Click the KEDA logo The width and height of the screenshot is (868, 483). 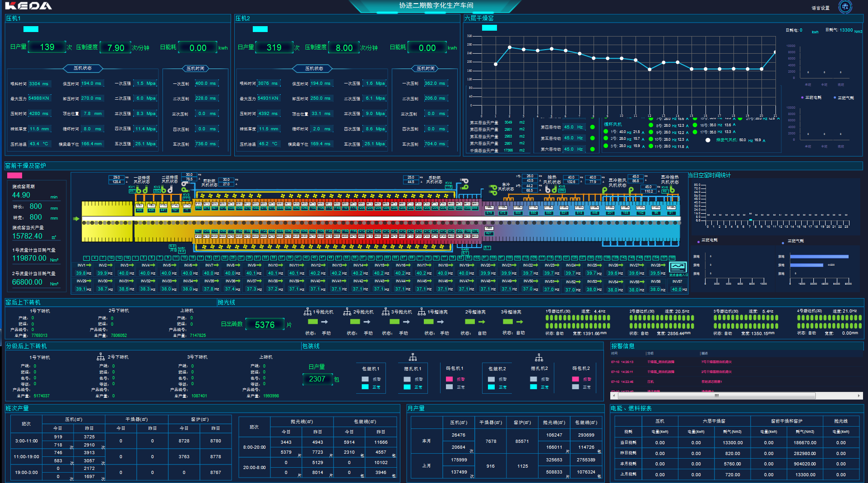pos(28,6)
